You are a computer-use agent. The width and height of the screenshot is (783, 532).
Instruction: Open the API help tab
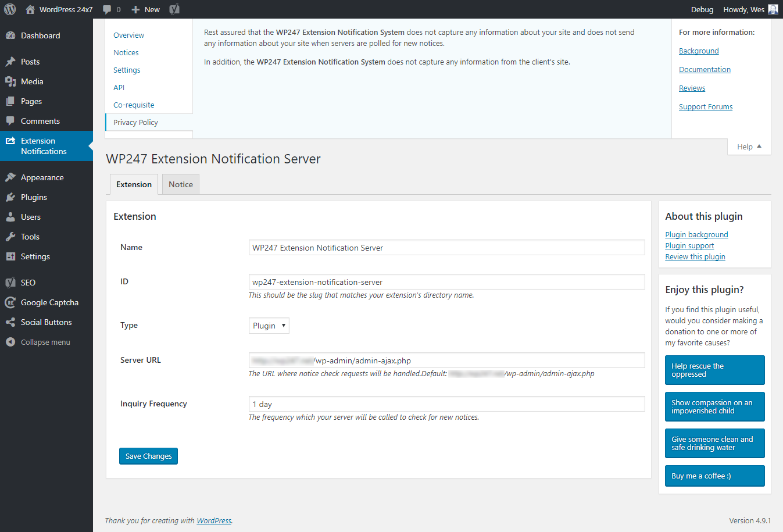point(119,87)
